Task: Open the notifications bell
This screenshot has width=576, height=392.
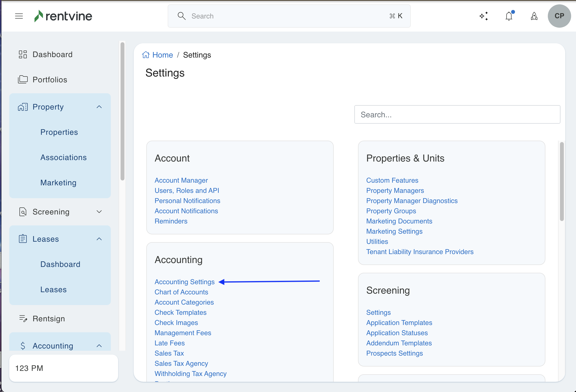Action: point(509,16)
